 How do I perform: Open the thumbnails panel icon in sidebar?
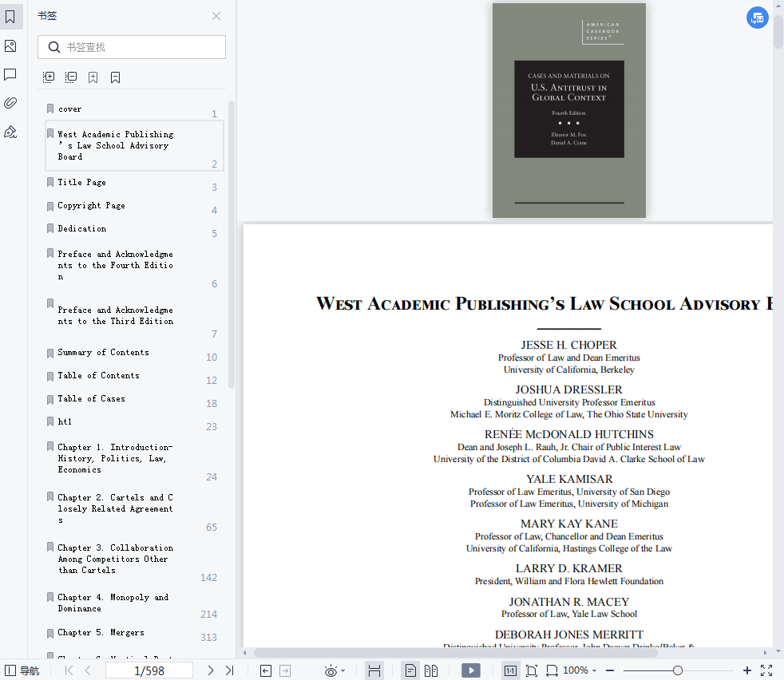[10, 46]
